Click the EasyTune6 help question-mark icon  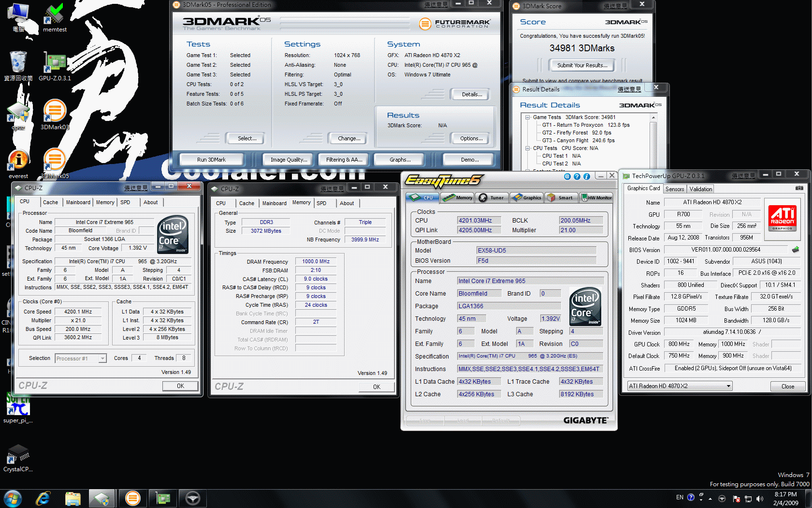[577, 177]
